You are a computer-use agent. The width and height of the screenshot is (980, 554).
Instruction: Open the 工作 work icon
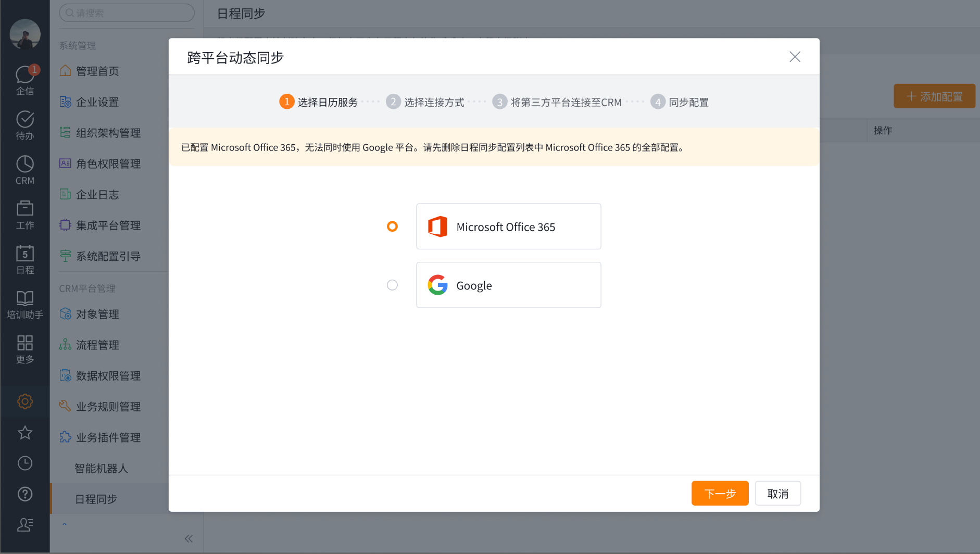[24, 215]
